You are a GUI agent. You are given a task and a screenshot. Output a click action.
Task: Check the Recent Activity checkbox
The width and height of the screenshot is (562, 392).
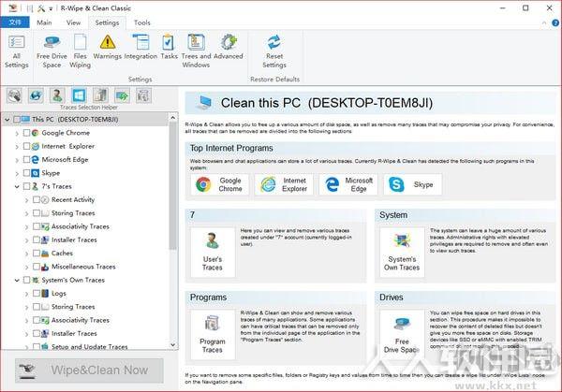click(x=37, y=200)
